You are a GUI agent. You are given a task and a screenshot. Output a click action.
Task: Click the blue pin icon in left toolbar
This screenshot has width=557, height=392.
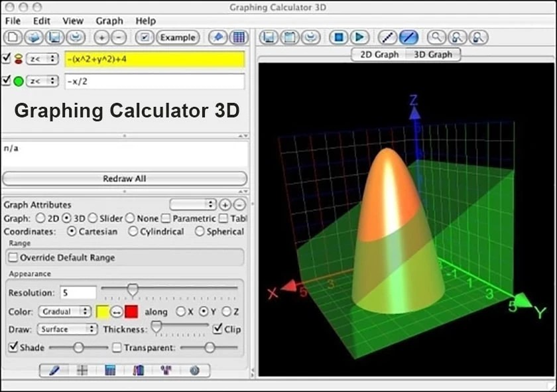pyautogui.click(x=217, y=37)
